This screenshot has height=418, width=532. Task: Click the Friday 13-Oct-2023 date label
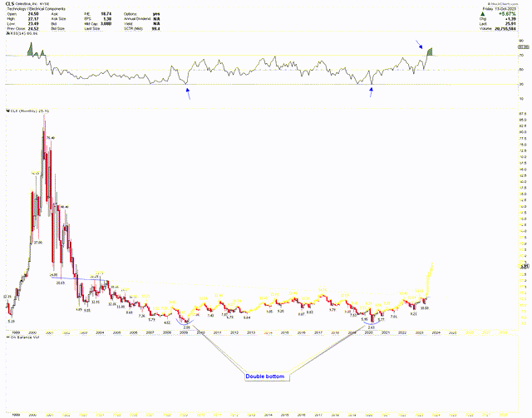[499, 9]
